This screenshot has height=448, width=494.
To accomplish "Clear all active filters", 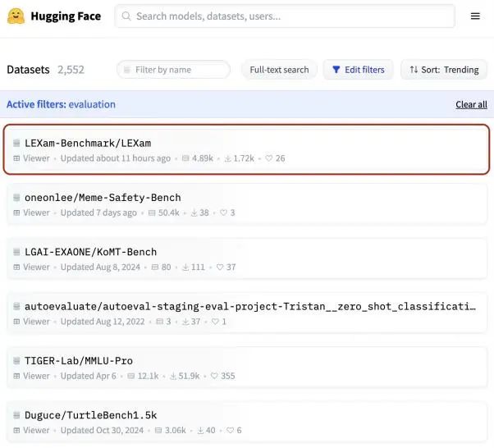I will click(471, 104).
